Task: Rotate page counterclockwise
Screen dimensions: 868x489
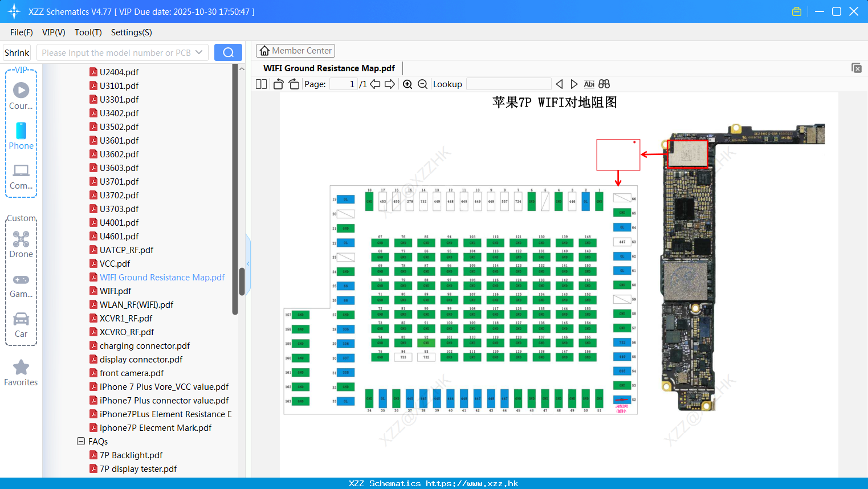Action: point(278,84)
